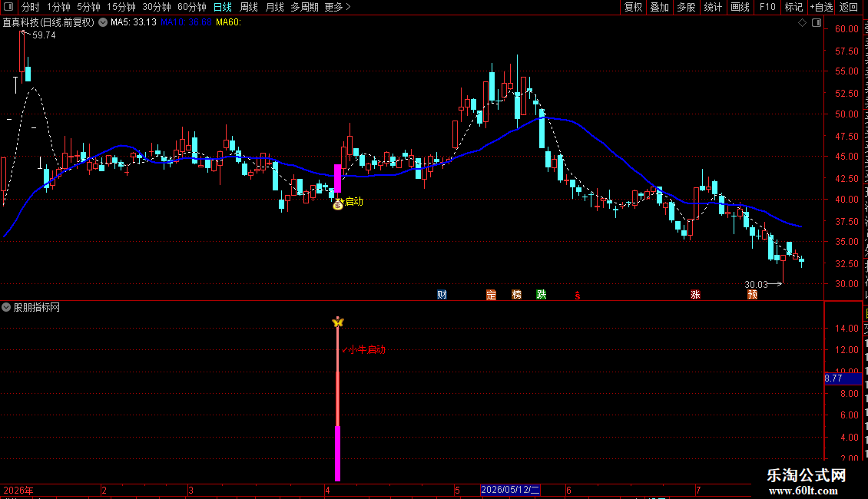Open indicator dropdown next to 直真科技 title
The width and height of the screenshot is (868, 499).
103,23
